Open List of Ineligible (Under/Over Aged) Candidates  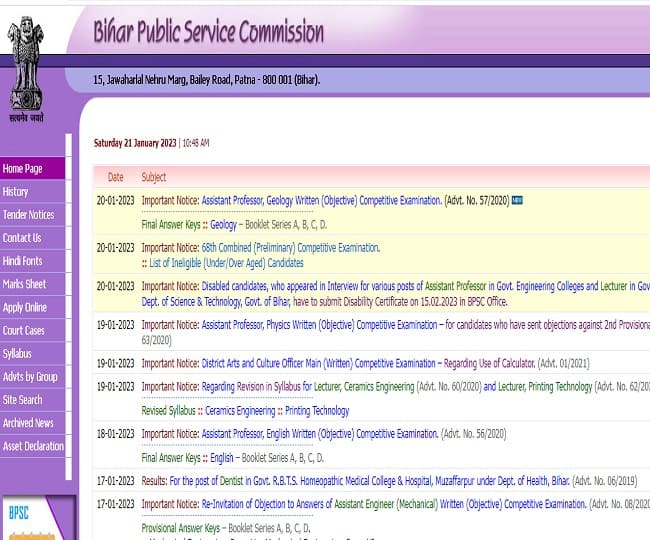[227, 262]
